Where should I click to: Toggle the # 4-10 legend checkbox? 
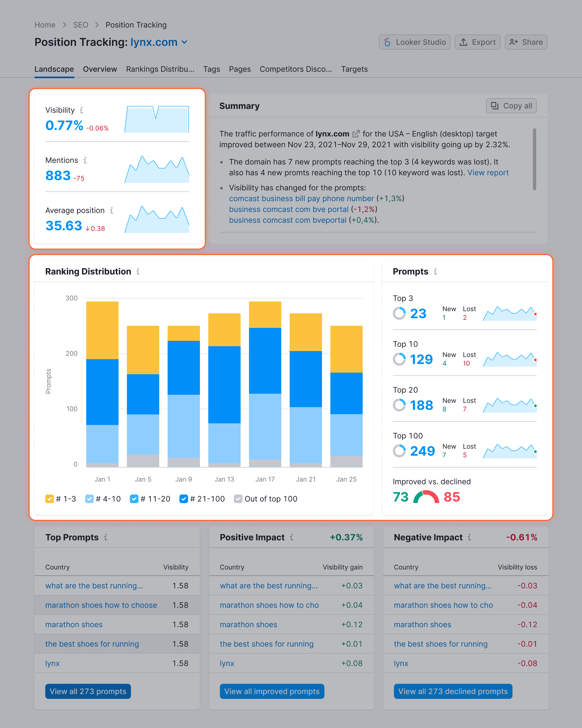(x=89, y=499)
